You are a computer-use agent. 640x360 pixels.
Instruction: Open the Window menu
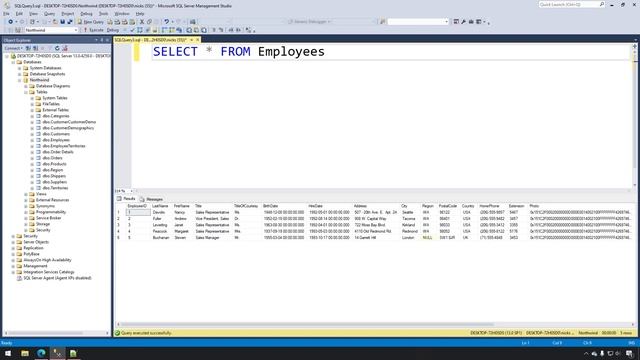(x=122, y=13)
